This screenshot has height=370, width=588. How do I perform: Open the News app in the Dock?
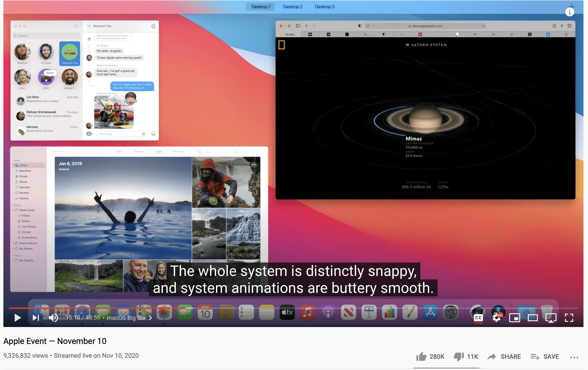(x=348, y=312)
